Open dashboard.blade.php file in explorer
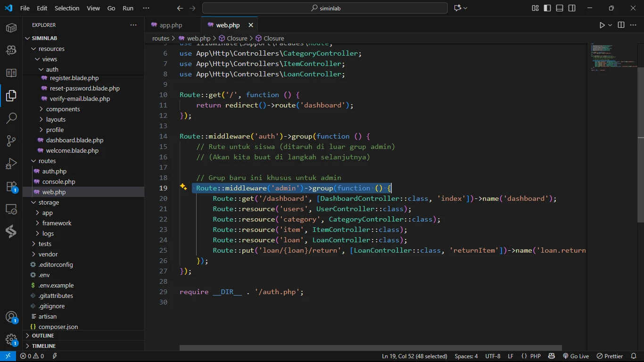Image resolution: width=644 pixels, height=362 pixels. [x=74, y=140]
